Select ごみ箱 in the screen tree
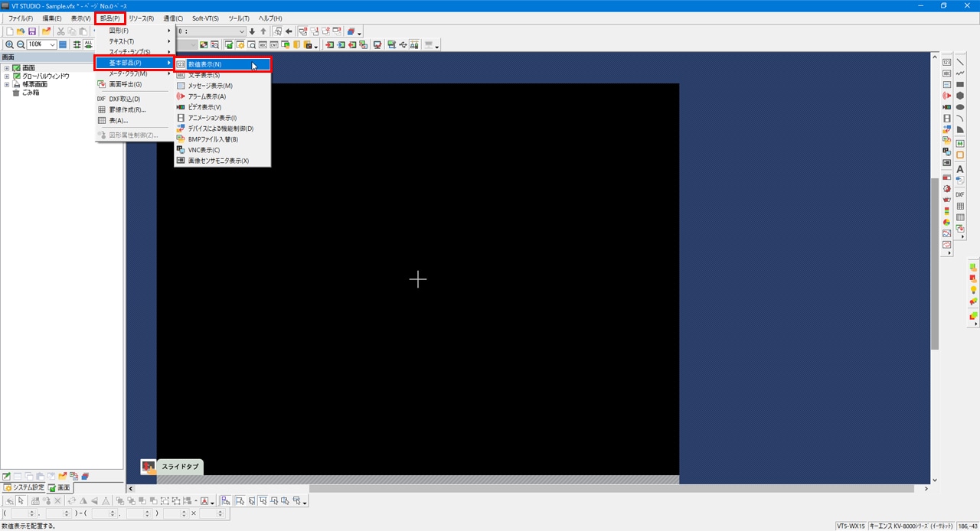Viewport: 980px width, 531px height. click(31, 93)
